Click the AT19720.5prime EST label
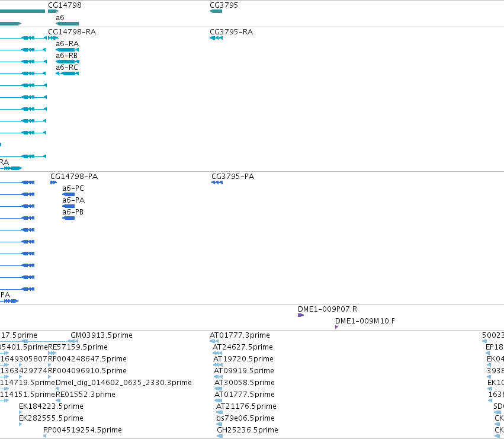Viewport: 504px width, 439px height. (243, 359)
